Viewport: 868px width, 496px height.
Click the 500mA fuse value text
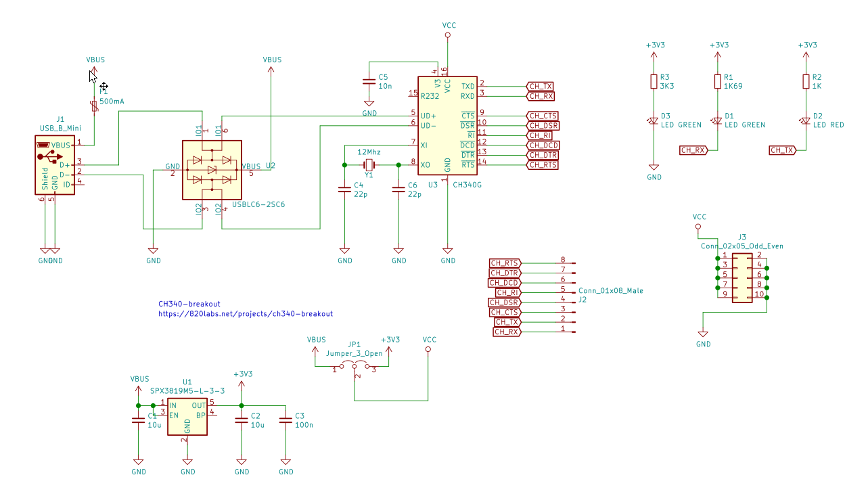112,101
